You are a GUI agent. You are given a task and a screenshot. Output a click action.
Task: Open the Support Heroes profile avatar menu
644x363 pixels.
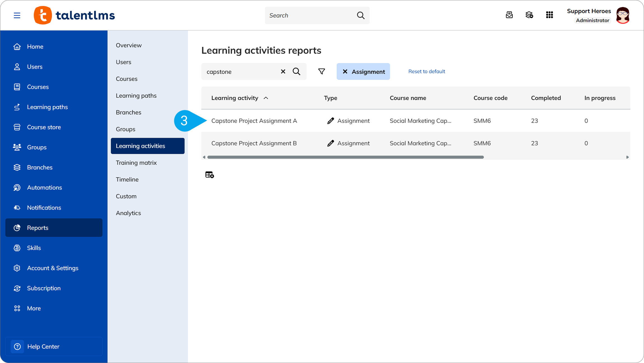(623, 15)
